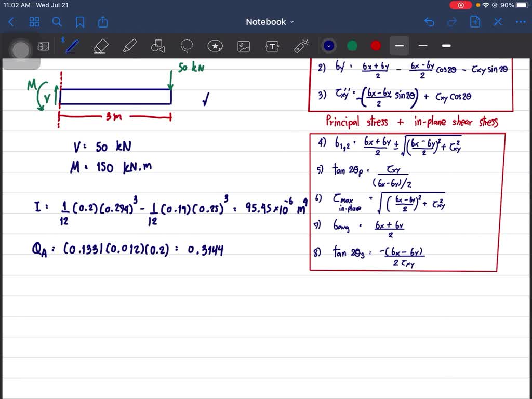Select the Eraser tool
The height and width of the screenshot is (399, 532).
pyautogui.click(x=101, y=46)
